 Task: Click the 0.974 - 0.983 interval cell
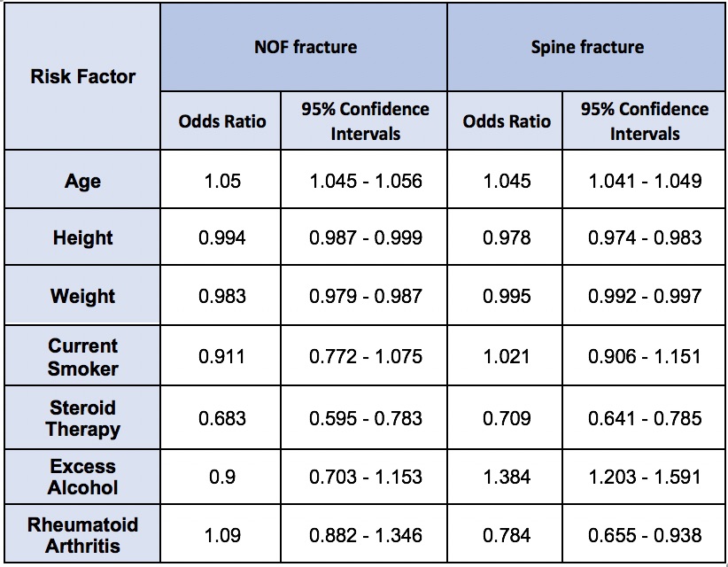(645, 237)
